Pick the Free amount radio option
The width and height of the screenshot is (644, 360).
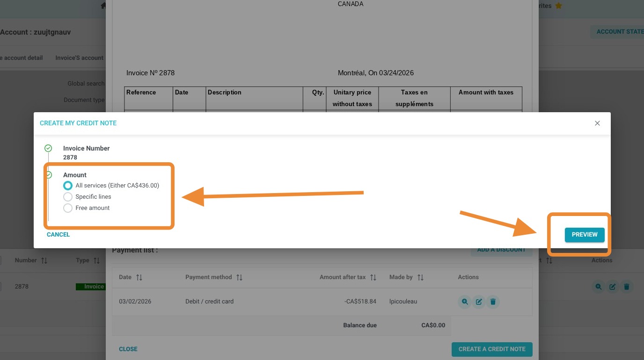[x=68, y=208]
